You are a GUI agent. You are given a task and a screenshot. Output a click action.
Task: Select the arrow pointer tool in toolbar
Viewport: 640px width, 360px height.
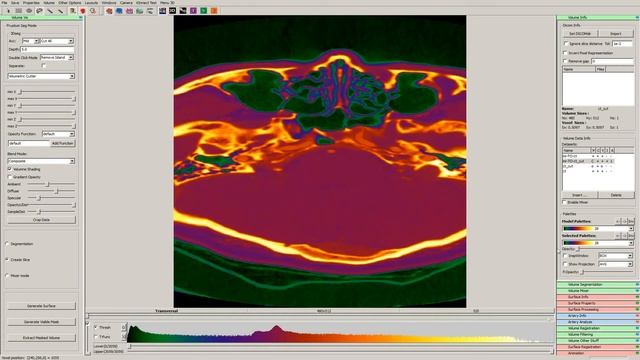point(8,11)
